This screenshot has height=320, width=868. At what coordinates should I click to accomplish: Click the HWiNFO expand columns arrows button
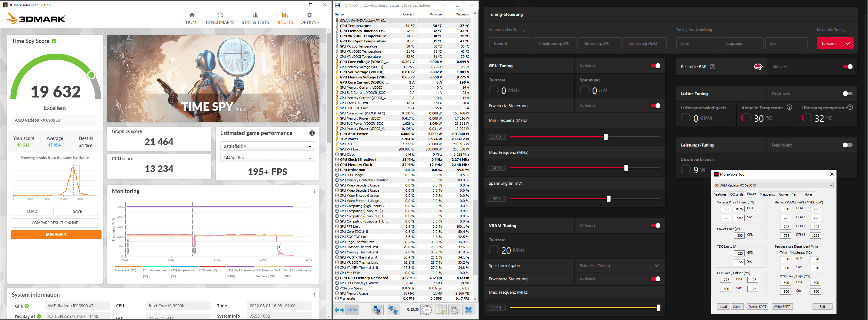pos(339,310)
